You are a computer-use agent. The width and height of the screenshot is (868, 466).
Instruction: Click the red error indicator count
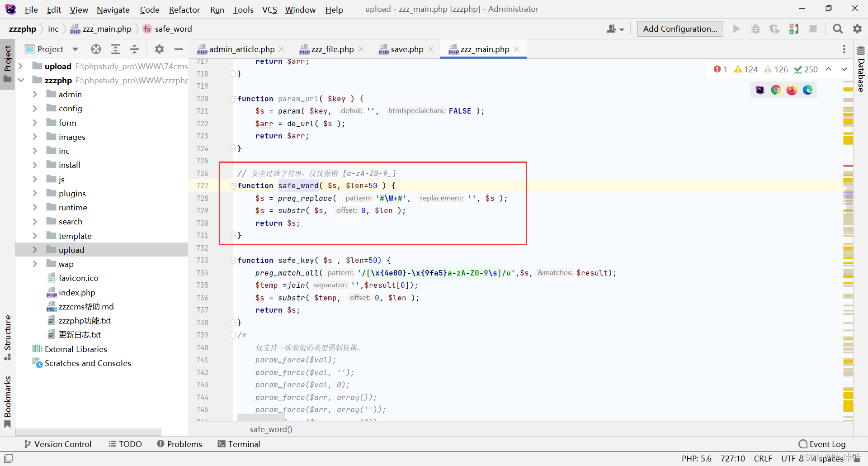pyautogui.click(x=720, y=69)
